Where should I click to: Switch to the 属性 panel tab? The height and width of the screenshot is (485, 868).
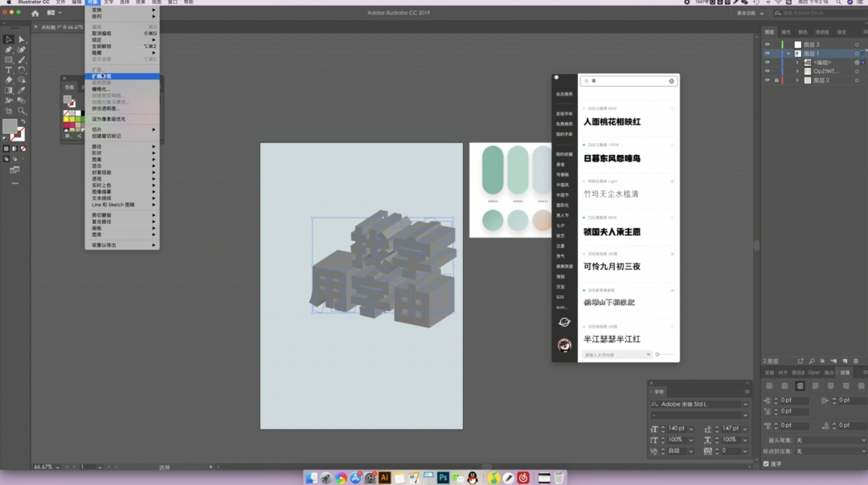(x=786, y=32)
